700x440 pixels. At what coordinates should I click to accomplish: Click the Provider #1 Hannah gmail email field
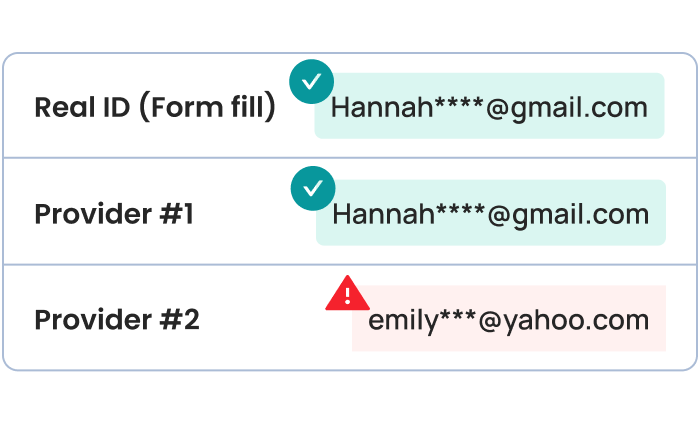(490, 213)
